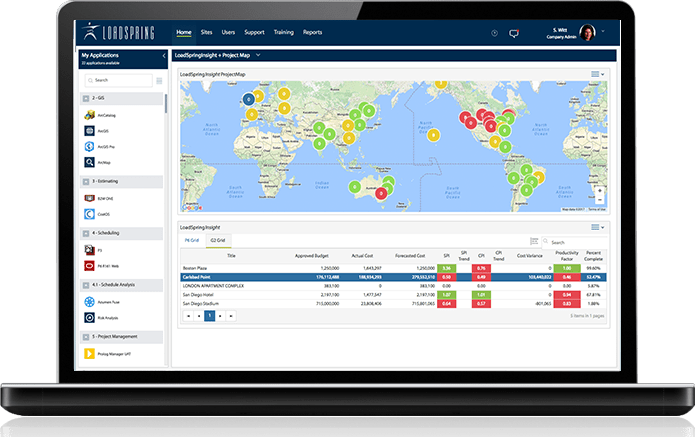Launch the ArcGIS application
695x437 pixels.
point(96,131)
